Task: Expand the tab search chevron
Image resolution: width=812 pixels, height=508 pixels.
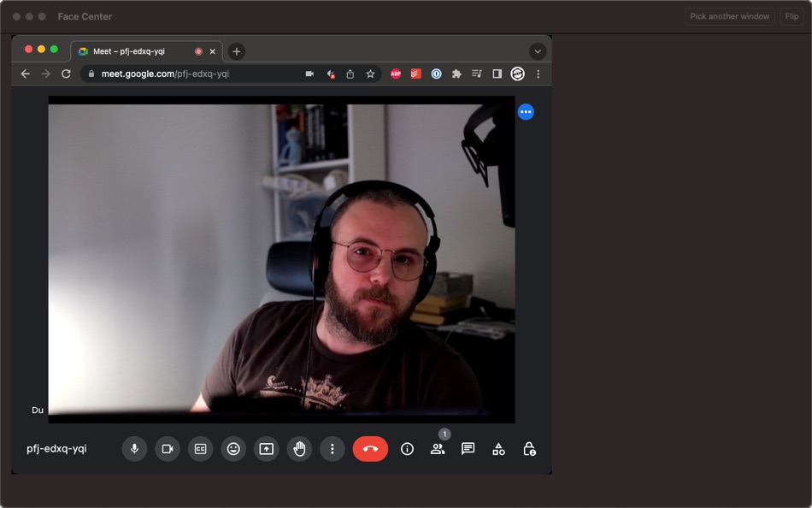Action: [x=538, y=51]
